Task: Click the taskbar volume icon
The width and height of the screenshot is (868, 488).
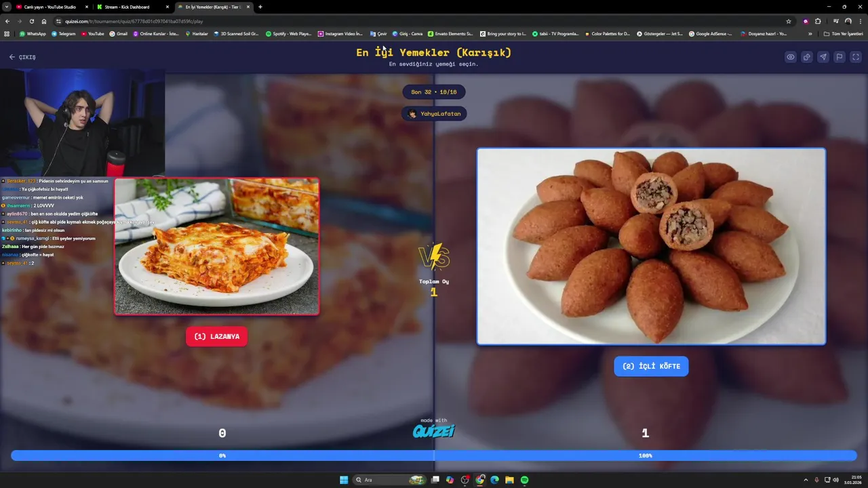Action: coord(835,480)
